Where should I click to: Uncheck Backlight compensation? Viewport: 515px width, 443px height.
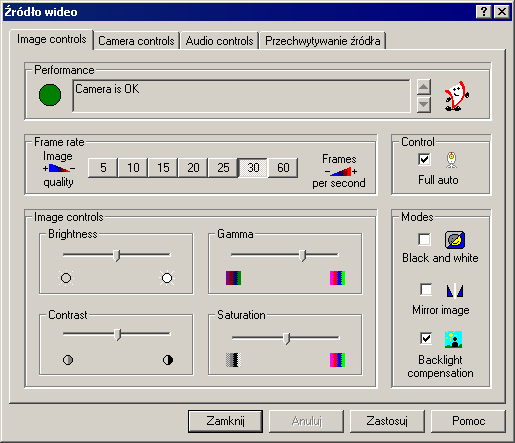coord(426,338)
